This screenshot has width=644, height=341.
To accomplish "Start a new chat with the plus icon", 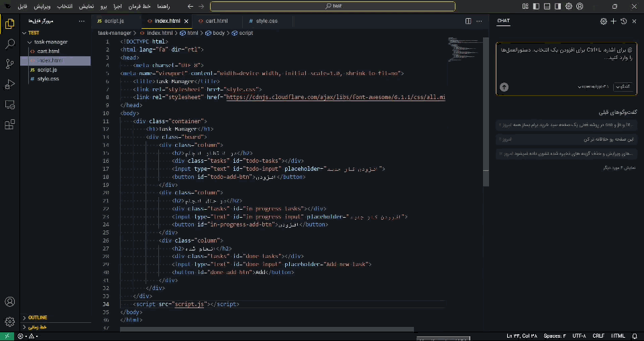I will (614, 21).
